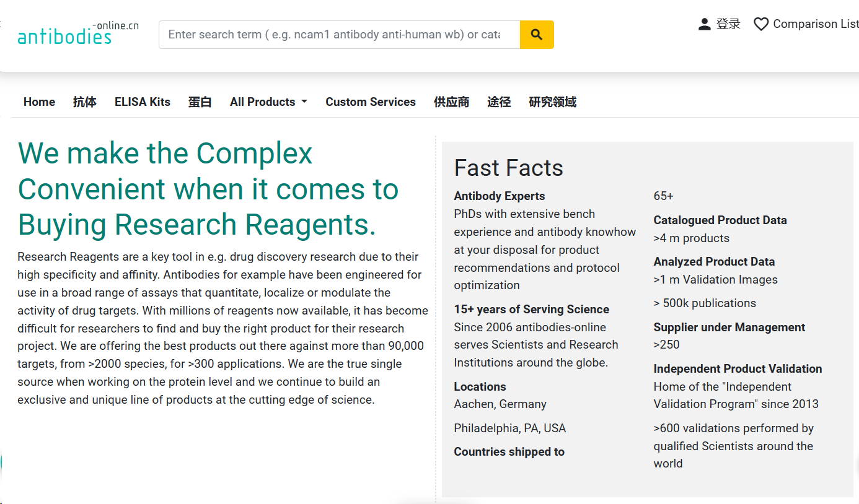Open the 蛋白 menu item
This screenshot has height=504, width=859.
point(200,102)
